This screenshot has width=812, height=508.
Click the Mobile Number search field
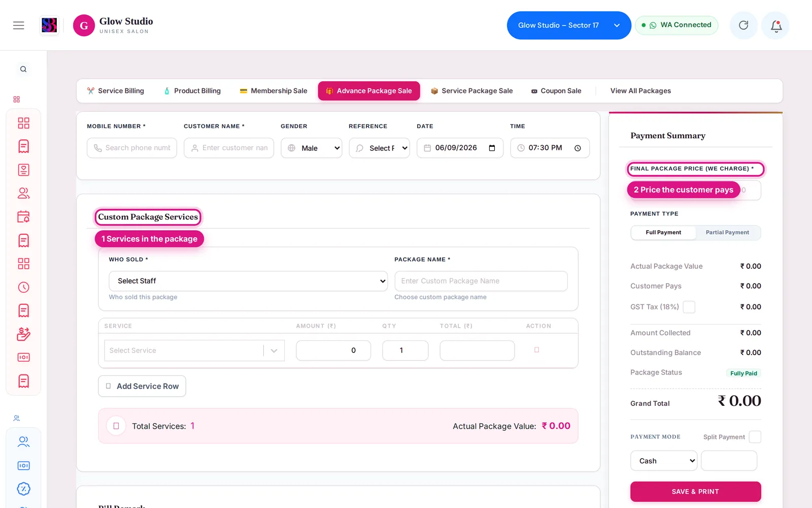click(x=132, y=148)
